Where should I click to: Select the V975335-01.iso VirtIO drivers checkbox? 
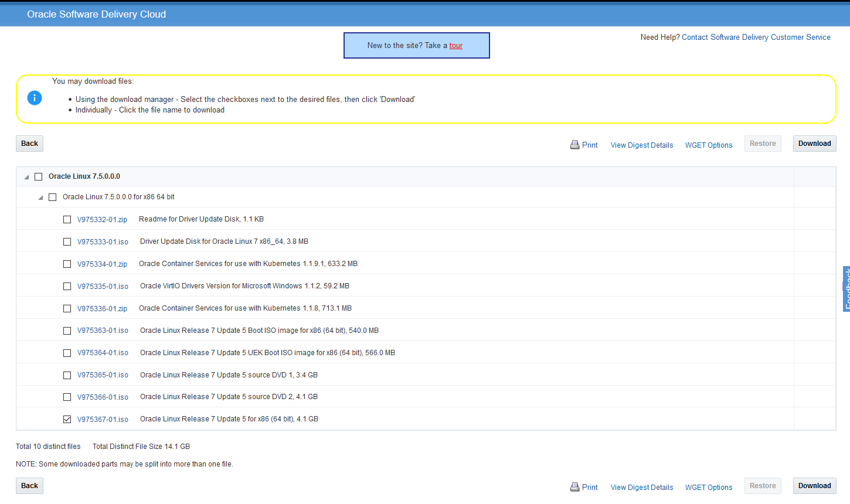coord(67,285)
